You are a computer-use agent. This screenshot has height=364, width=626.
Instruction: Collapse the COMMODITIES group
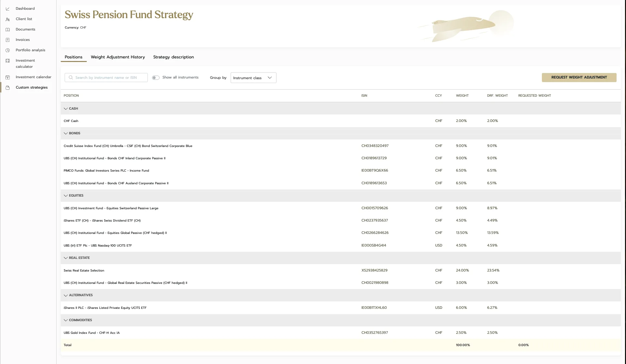pos(66,320)
